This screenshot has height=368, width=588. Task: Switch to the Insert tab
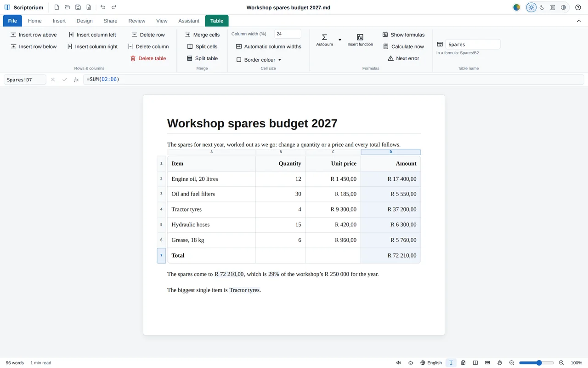(59, 21)
